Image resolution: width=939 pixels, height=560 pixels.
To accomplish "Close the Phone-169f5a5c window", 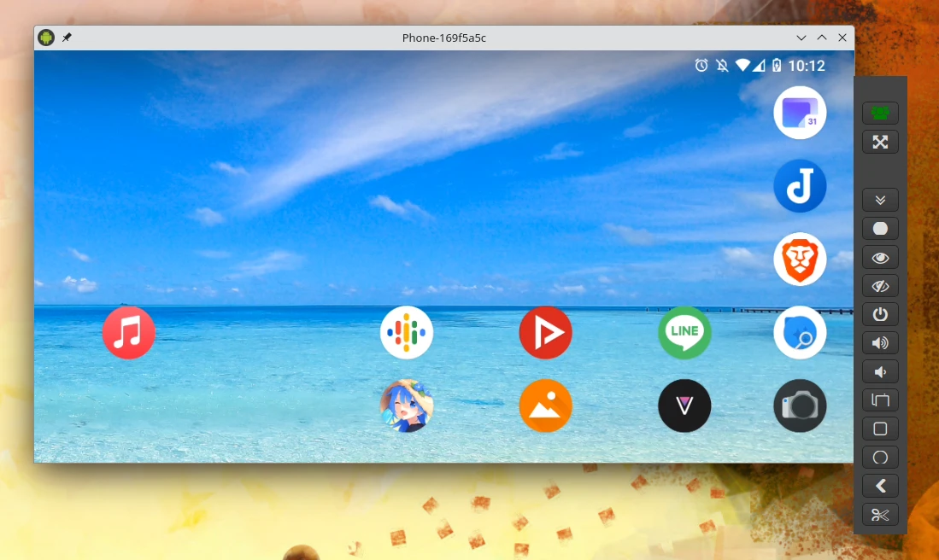I will (842, 38).
